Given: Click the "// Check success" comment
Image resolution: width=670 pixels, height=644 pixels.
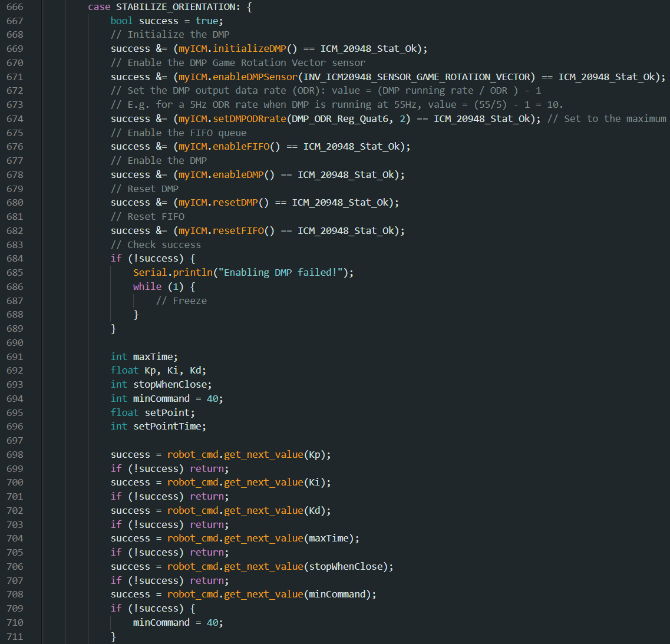Looking at the screenshot, I should [x=156, y=245].
